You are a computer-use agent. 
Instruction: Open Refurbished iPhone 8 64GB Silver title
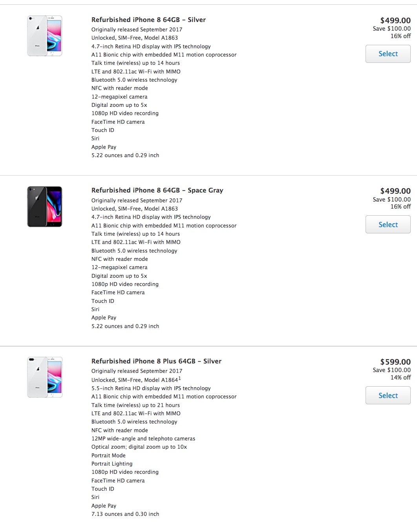coord(148,20)
